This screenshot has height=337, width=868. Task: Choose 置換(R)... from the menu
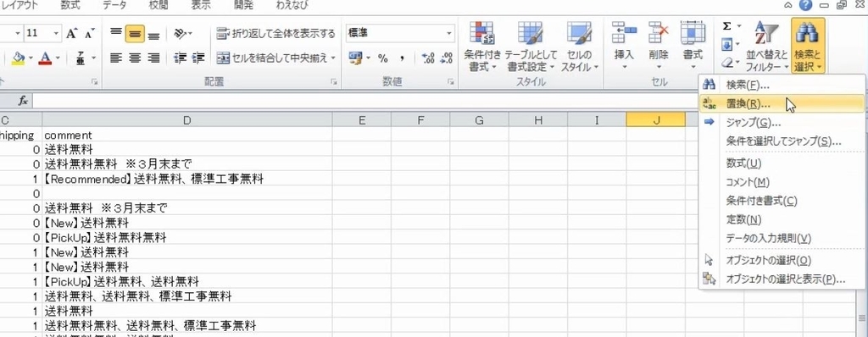782,103
